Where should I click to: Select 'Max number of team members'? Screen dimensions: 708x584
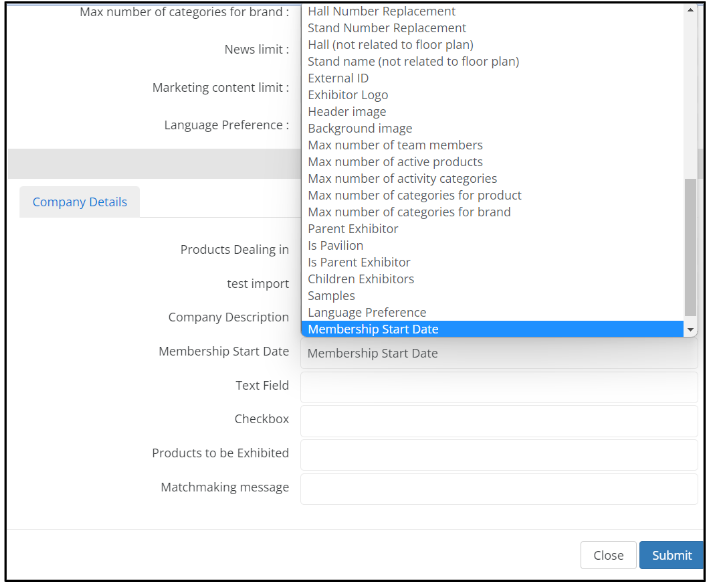click(x=395, y=145)
